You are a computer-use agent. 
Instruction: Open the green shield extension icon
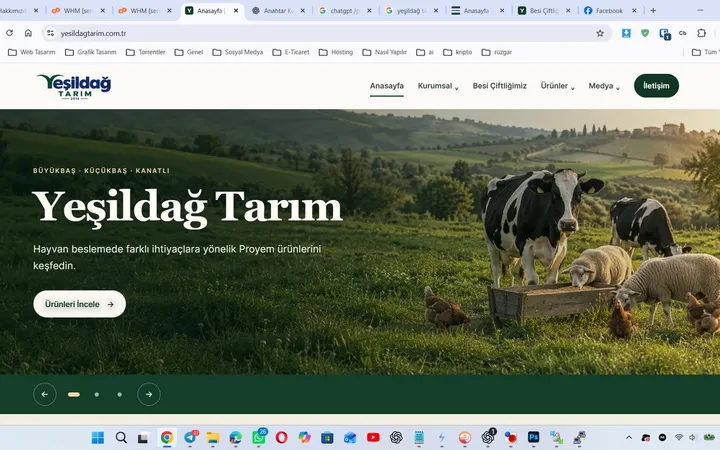pos(645,33)
